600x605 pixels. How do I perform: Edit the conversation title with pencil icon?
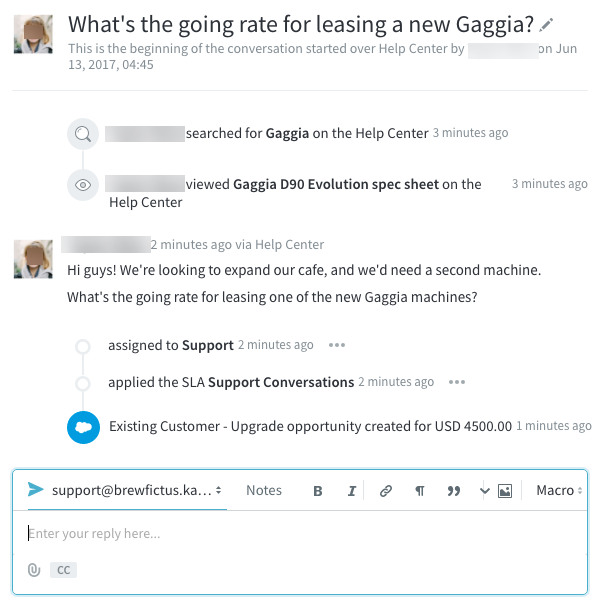[x=545, y=24]
